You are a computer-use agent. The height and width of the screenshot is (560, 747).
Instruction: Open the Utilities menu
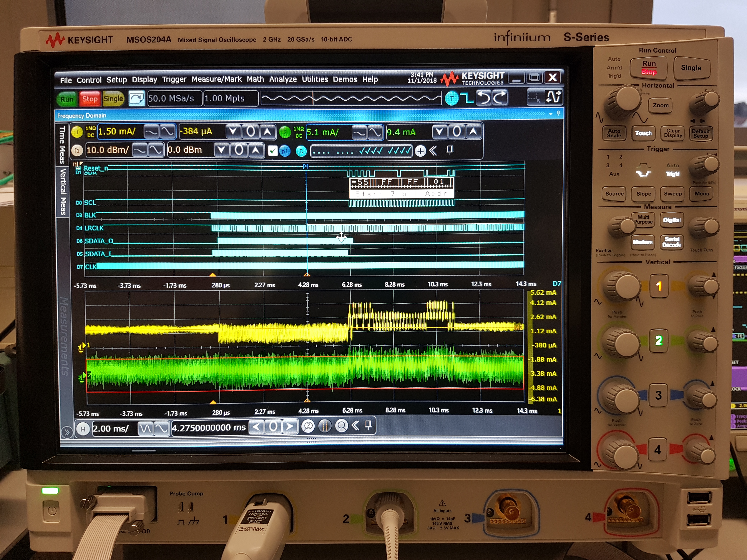click(x=315, y=79)
